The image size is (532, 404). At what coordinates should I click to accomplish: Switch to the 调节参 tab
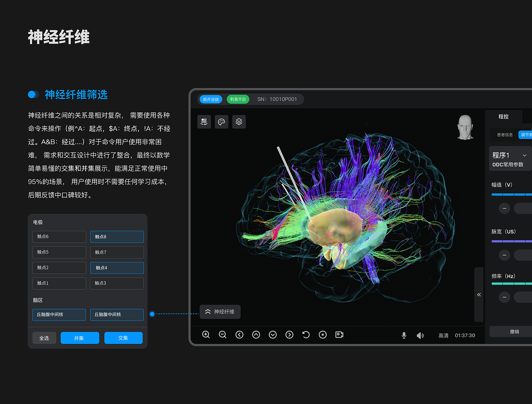(x=525, y=135)
